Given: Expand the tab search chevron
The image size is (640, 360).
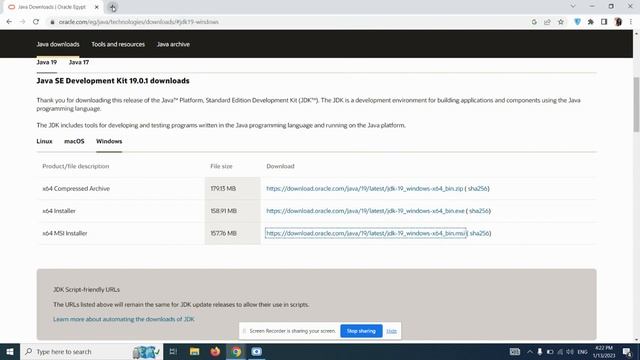Looking at the screenshot, I should tap(573, 7).
